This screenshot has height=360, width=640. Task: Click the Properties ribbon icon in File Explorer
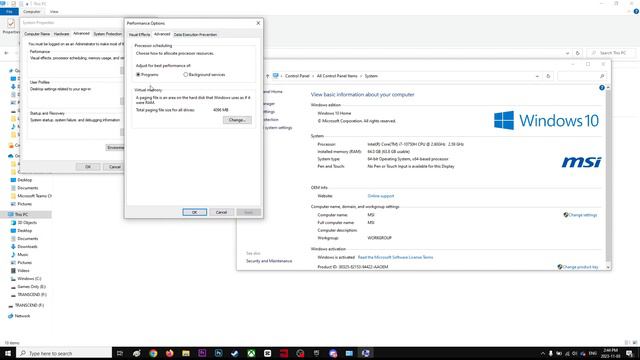tap(11, 26)
